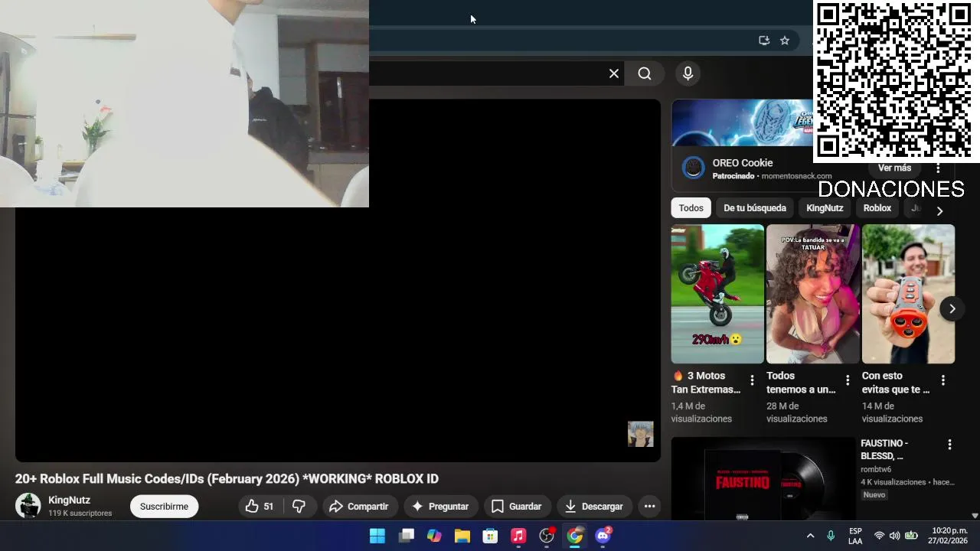Click the video title '20+ Roblox Full Music Codes/IDs'
Viewport: 980px width, 551px height.
(x=227, y=479)
